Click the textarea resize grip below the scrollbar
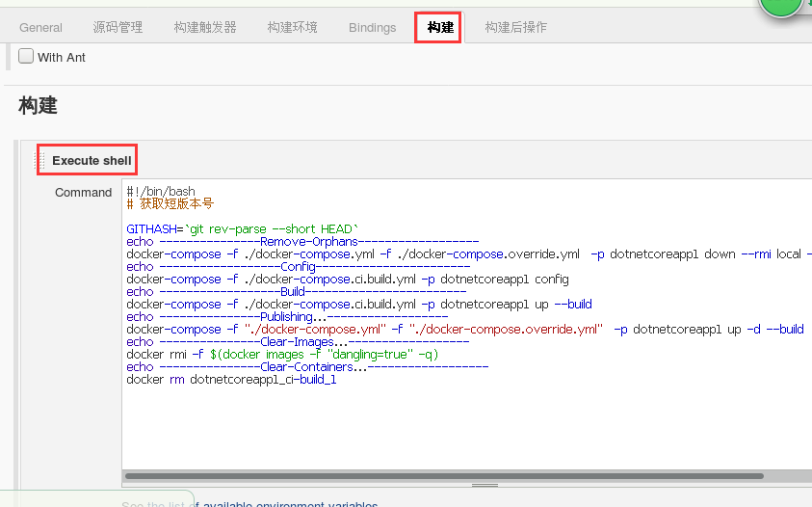Screen dimensions: 812x507 click(485, 485)
